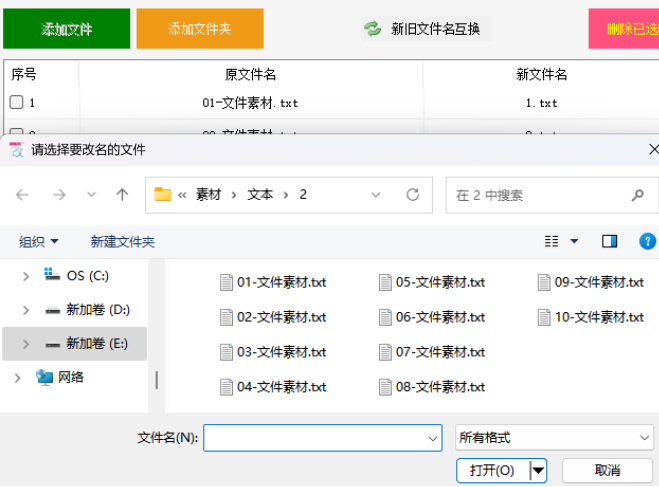Toggle the preview pane icon
Image resolution: width=659 pixels, height=487 pixels.
click(x=609, y=241)
